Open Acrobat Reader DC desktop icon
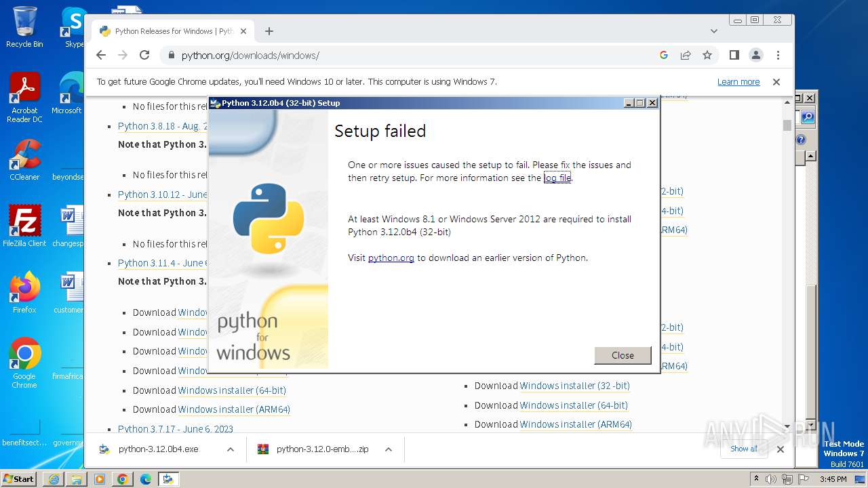 point(24,98)
